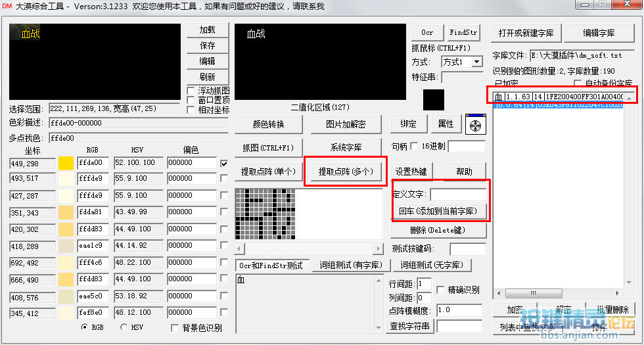Click the dot-matrix scroll right arrow

coord(379,248)
